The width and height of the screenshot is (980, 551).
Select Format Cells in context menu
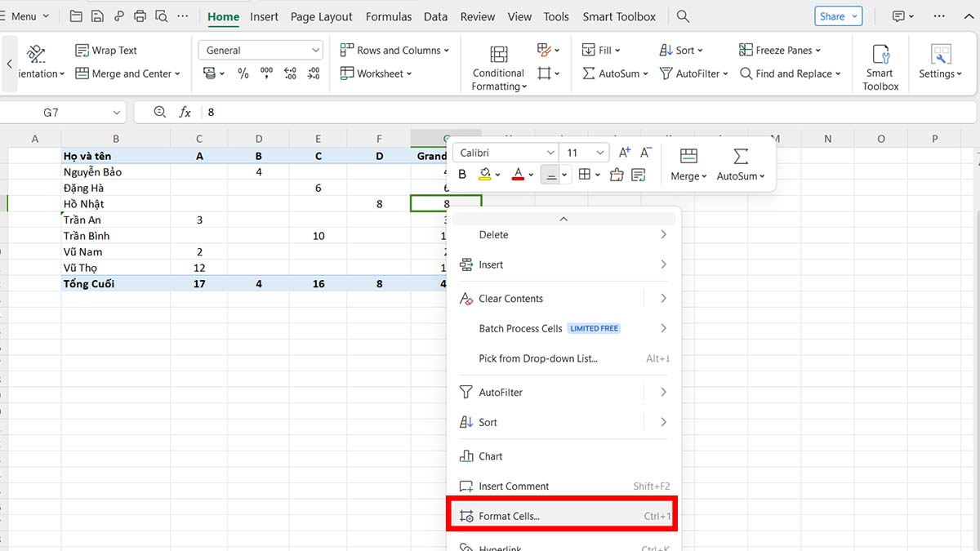click(x=562, y=516)
